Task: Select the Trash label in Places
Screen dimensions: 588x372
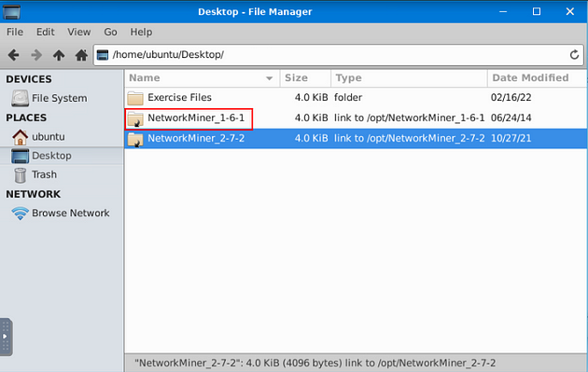Action: pyautogui.click(x=44, y=174)
